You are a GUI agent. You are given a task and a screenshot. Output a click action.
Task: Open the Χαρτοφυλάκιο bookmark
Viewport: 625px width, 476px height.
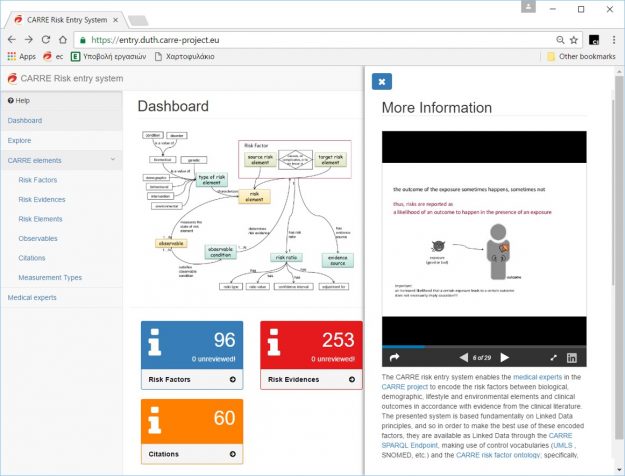185,57
